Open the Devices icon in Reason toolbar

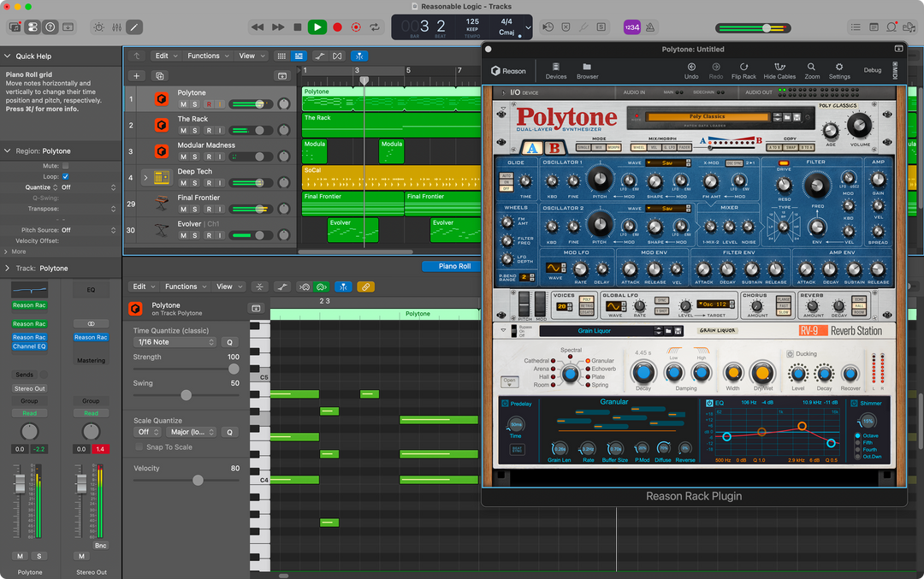[556, 71]
